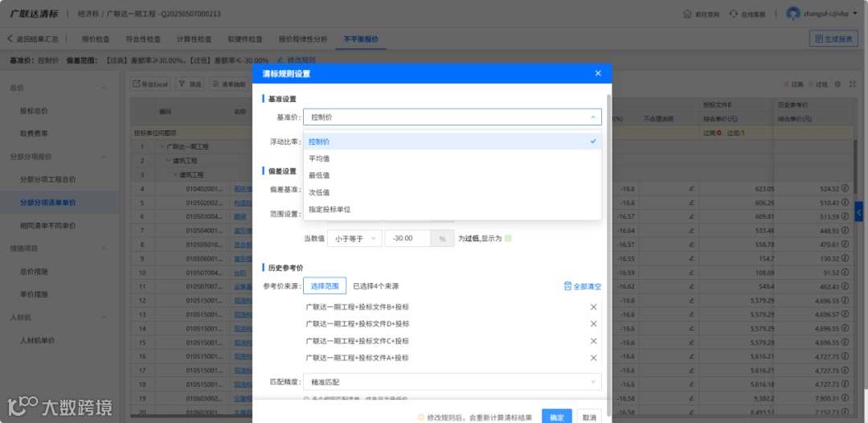Click edit pencil in row with 606.26
Image resolution: width=868 pixels, height=423 pixels.
[691, 203]
